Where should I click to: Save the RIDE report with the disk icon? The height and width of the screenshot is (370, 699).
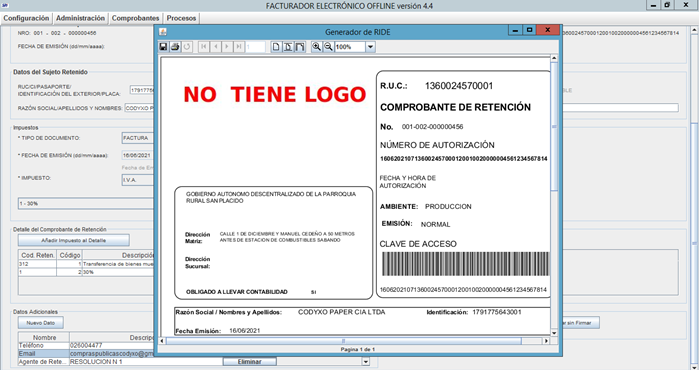163,47
